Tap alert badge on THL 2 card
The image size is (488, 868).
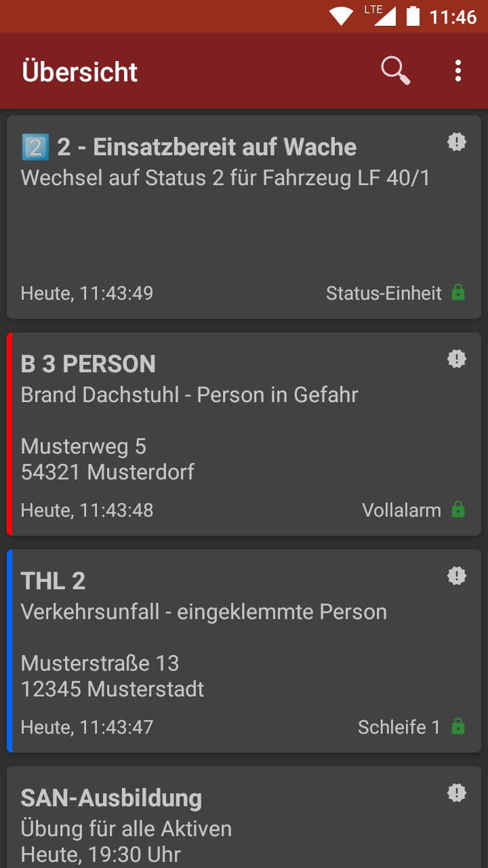point(457,576)
